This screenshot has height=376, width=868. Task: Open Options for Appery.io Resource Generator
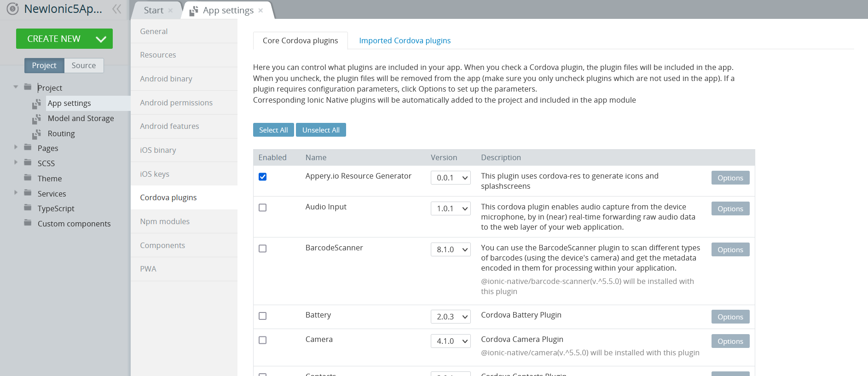730,178
